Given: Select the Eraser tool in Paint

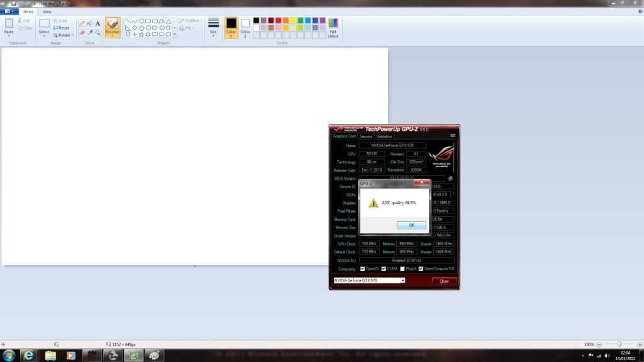Looking at the screenshot, I should [x=82, y=33].
